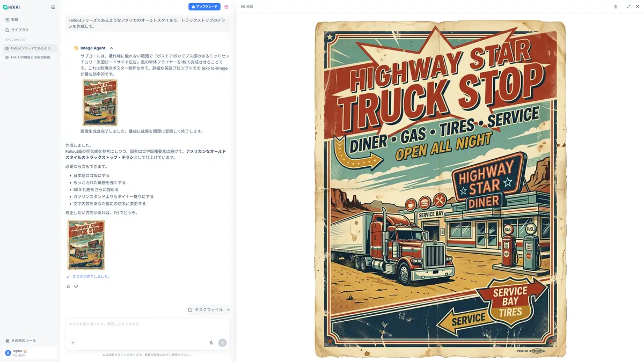Click the gift icon beside the upgrade button
Image resolution: width=644 pixels, height=362 pixels.
(226, 6)
